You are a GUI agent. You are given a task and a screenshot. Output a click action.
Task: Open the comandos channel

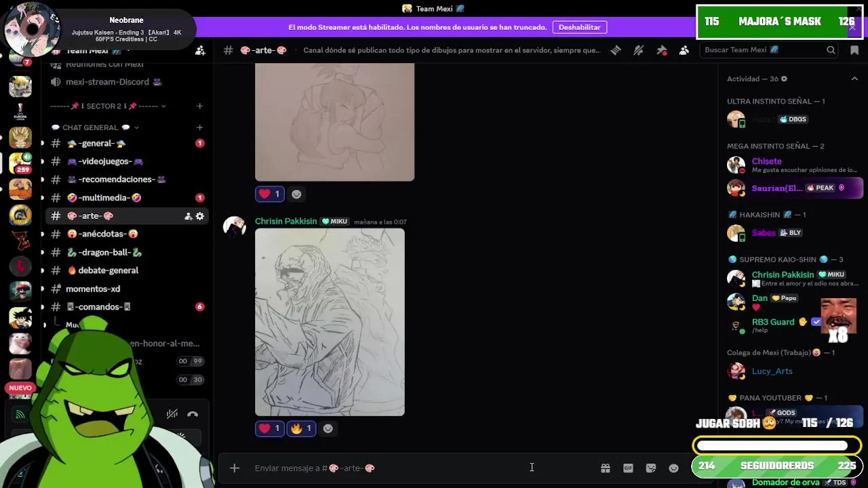[127, 307]
